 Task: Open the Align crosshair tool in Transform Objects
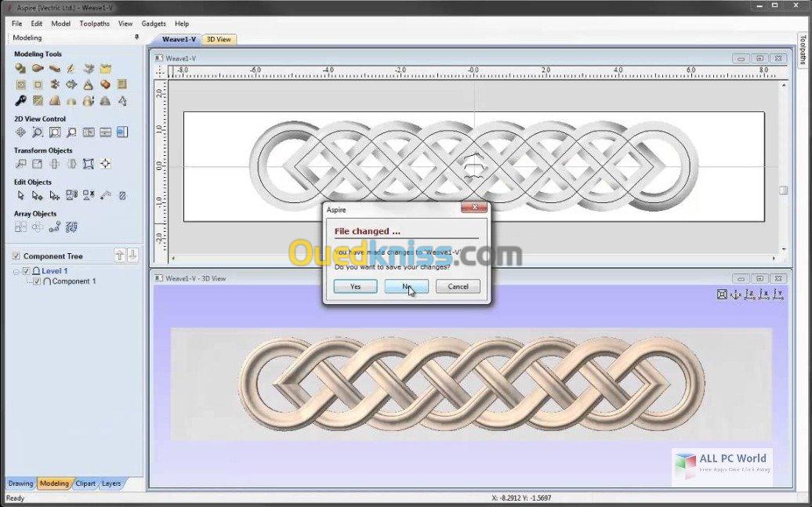click(x=106, y=164)
